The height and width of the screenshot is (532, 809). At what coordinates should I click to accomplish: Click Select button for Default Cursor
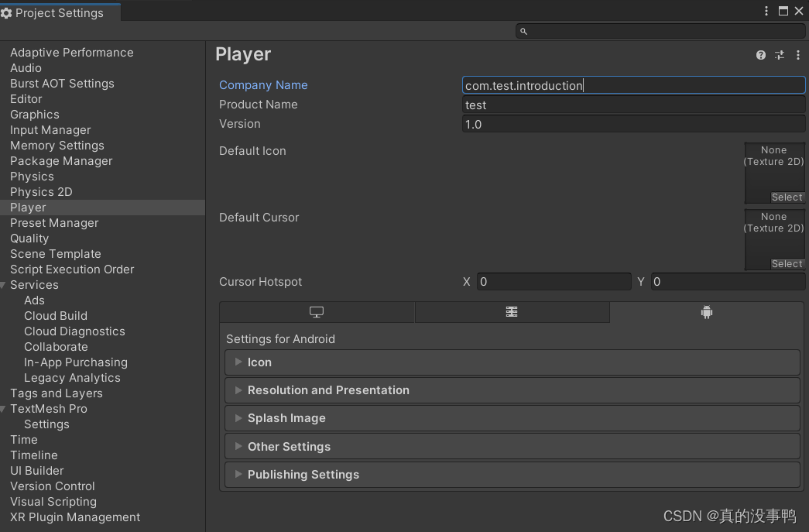(787, 264)
